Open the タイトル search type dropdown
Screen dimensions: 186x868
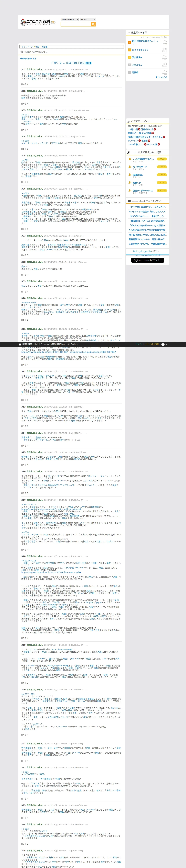point(88,20)
